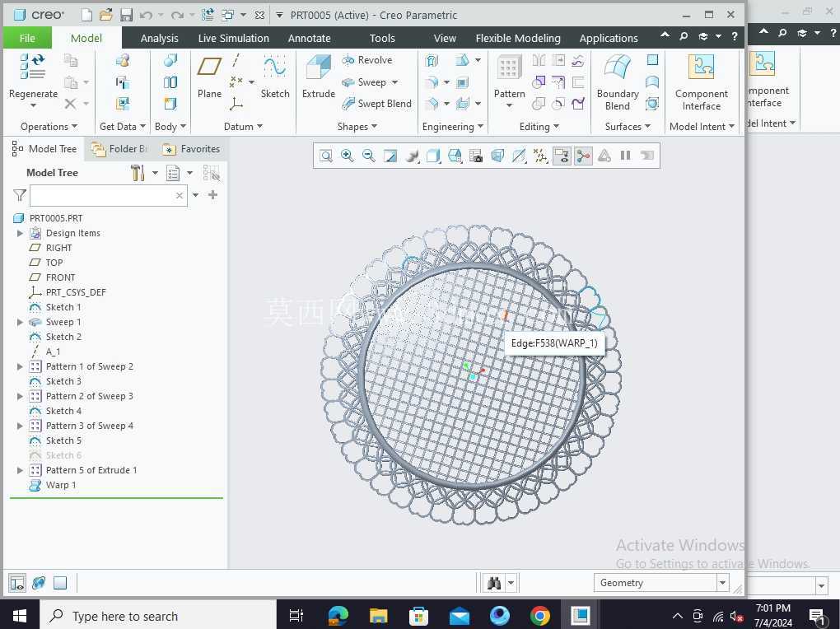
Task: Open Saved Orientations view icon
Action: click(x=455, y=156)
